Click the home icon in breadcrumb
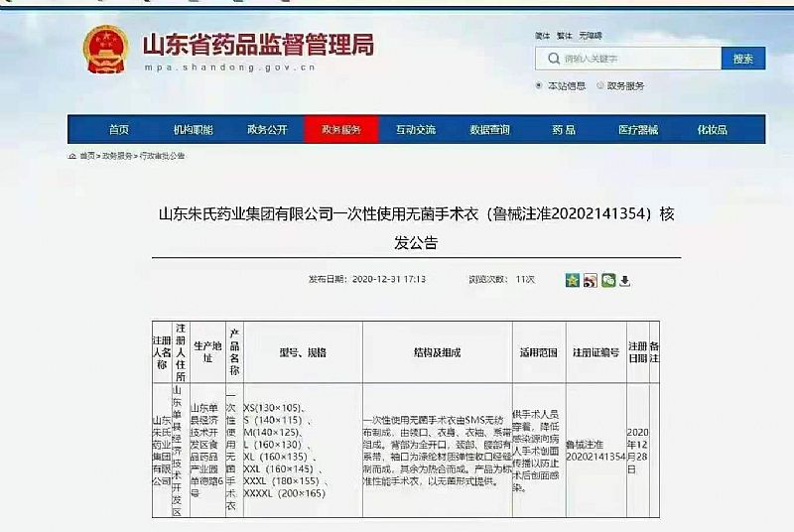The image size is (794, 532). pos(72,156)
